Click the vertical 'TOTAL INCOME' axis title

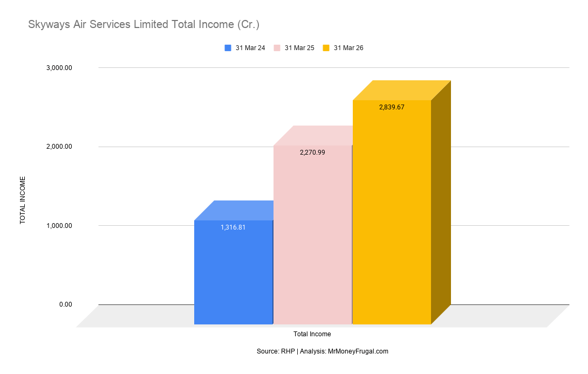[x=23, y=200]
